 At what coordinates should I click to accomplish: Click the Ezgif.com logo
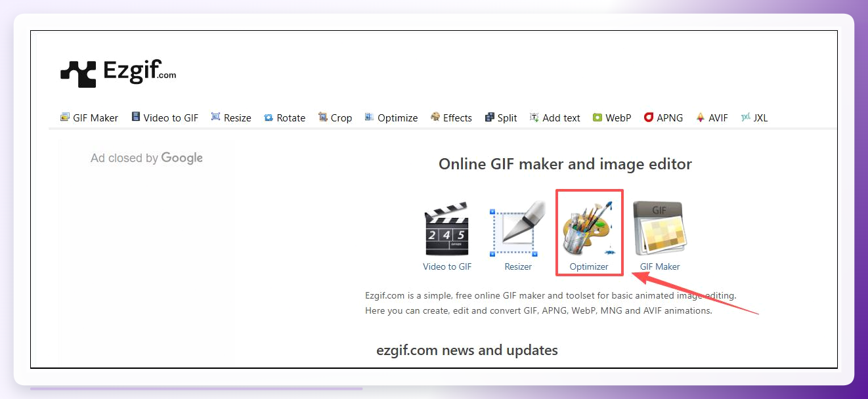pyautogui.click(x=118, y=72)
